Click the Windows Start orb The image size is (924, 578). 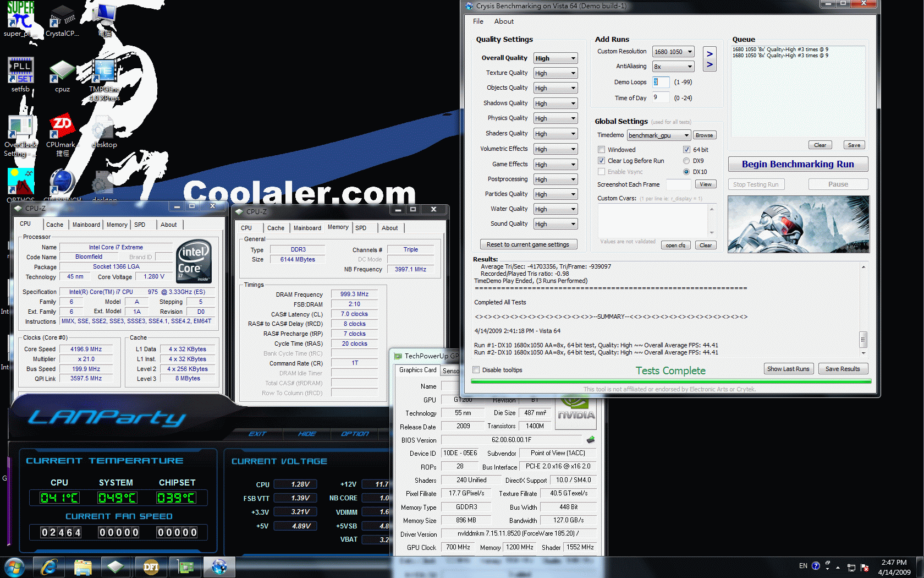(x=14, y=566)
